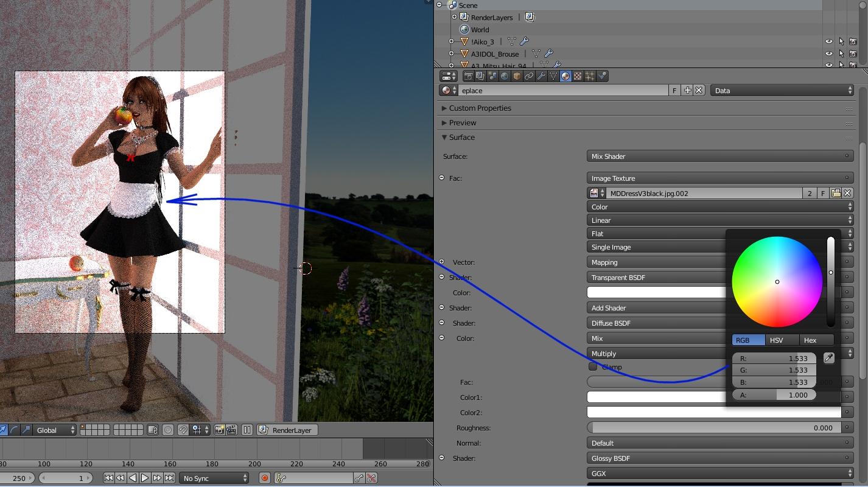Image resolution: width=868 pixels, height=487 pixels.
Task: Add a new material with plus button
Action: pos(687,90)
